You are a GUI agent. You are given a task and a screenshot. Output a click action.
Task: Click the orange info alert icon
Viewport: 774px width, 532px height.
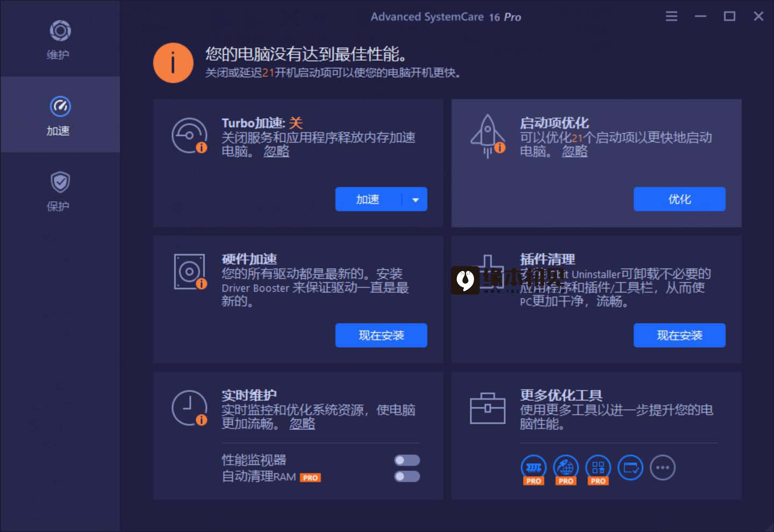click(x=173, y=63)
